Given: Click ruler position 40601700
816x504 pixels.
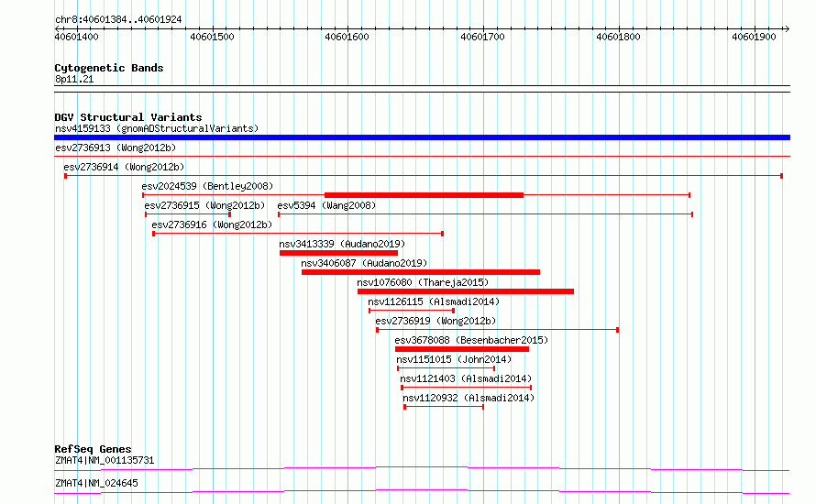Looking at the screenshot, I should click(482, 37).
